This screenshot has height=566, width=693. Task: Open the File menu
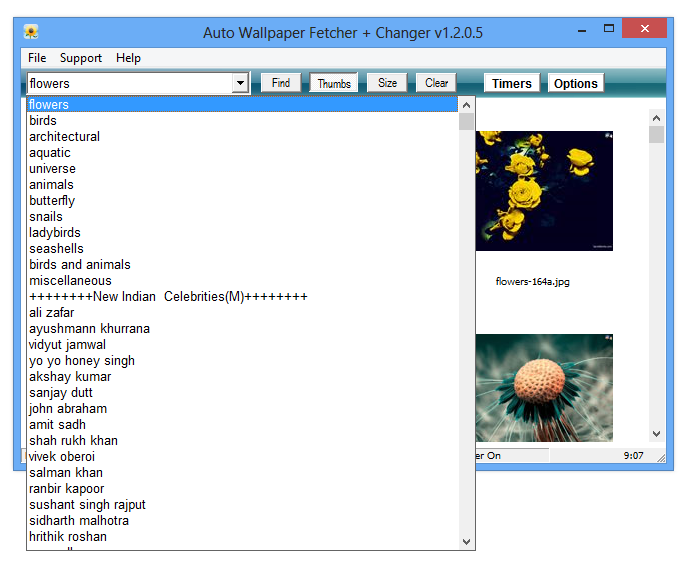coord(37,58)
